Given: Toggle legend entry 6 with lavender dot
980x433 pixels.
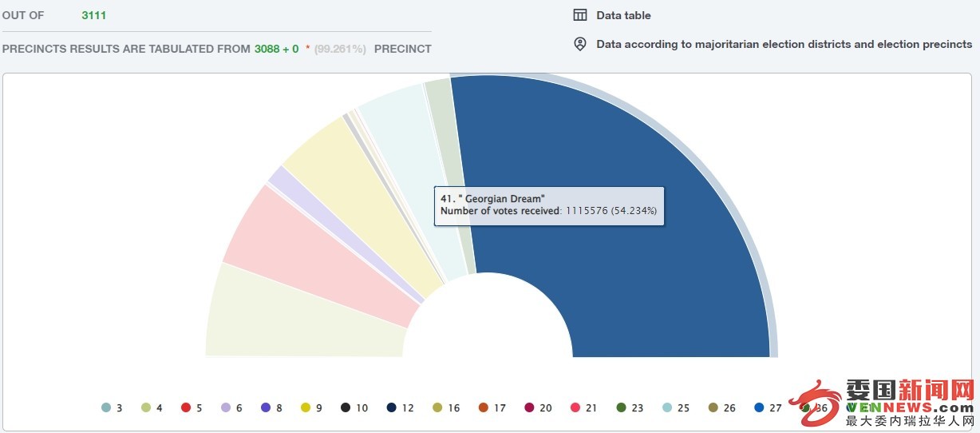Looking at the screenshot, I should click(231, 407).
